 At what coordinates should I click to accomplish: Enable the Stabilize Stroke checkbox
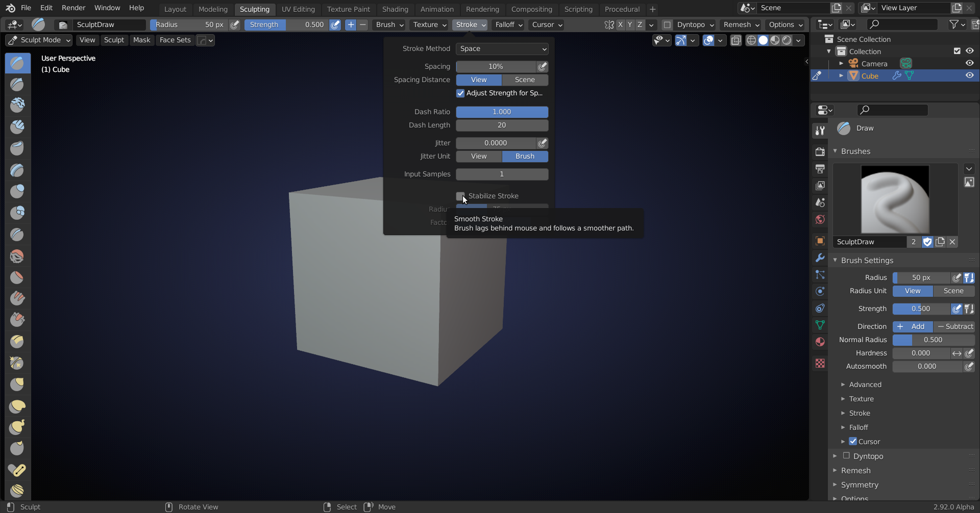(460, 196)
